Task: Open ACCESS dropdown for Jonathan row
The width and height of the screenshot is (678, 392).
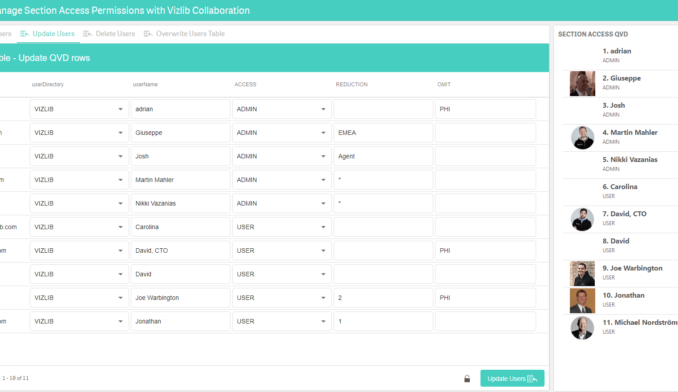Action: 282,321
